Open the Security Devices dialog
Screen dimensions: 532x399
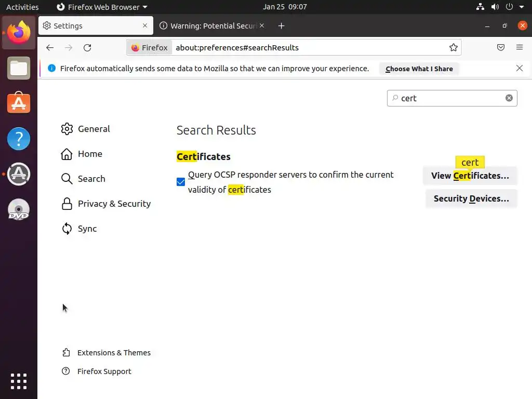pos(471,198)
